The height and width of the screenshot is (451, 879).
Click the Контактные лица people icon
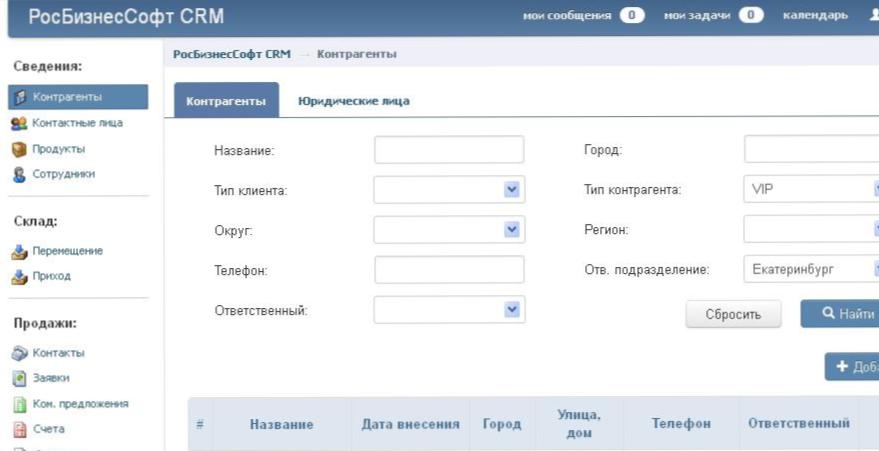tap(19, 123)
